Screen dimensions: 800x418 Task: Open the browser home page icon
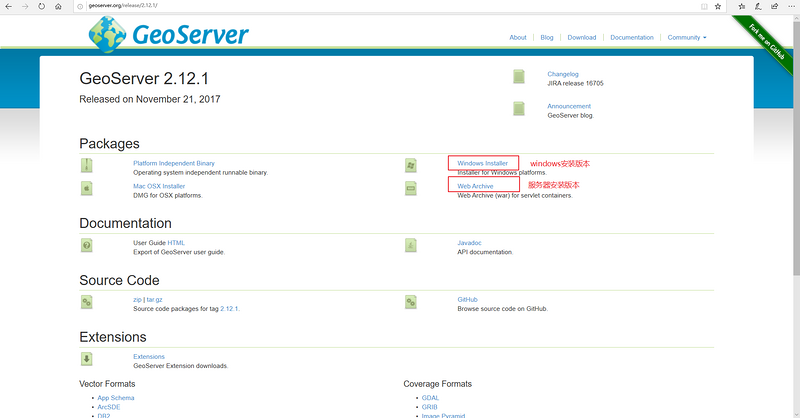point(58,6)
